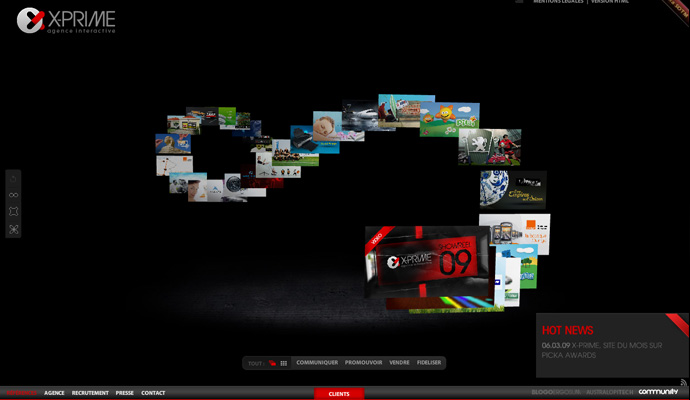Open the Blogoergosum footer link
690x400 pixels.
[556, 392]
